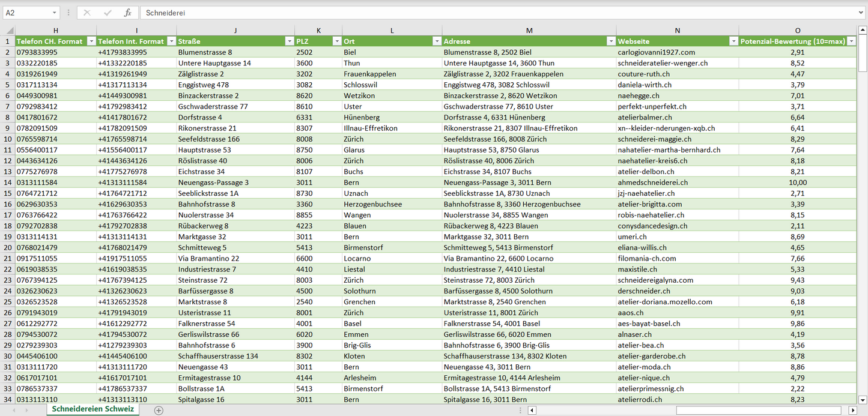
Task: Click the Enter checkmark icon in formula bar
Action: pyautogui.click(x=108, y=13)
